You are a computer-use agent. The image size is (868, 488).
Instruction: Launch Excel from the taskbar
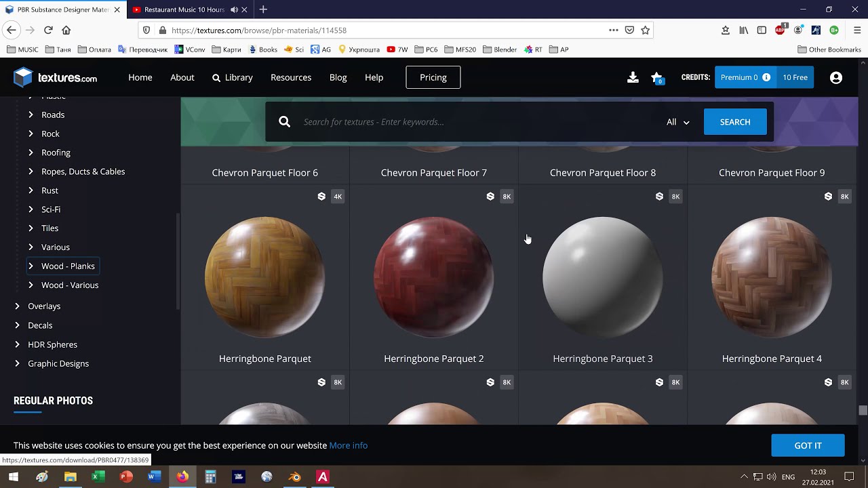[98, 477]
